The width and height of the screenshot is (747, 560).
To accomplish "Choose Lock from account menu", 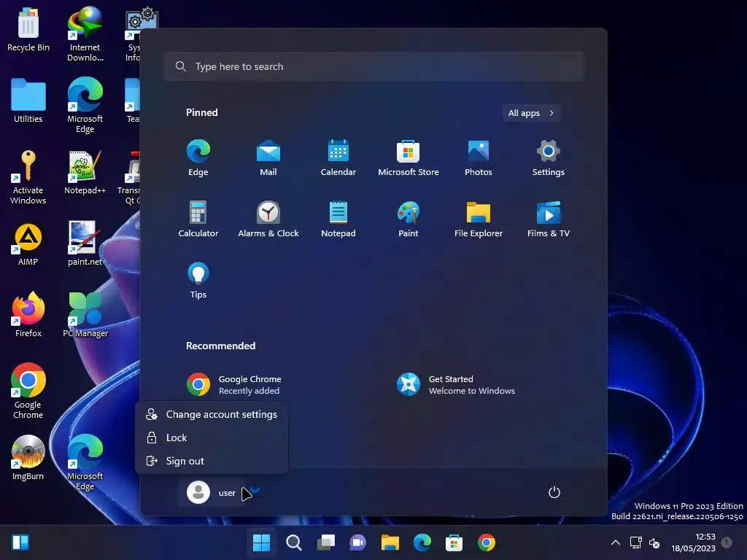I will tap(212, 437).
